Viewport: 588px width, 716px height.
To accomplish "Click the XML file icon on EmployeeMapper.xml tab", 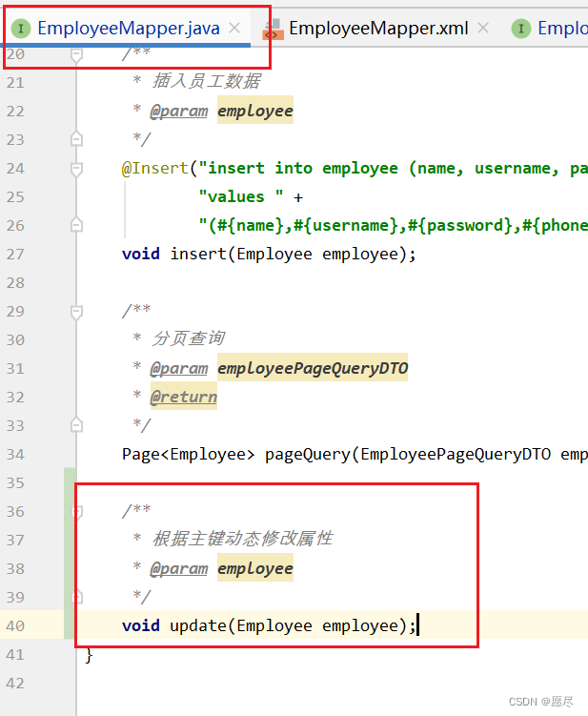I will coord(273,29).
